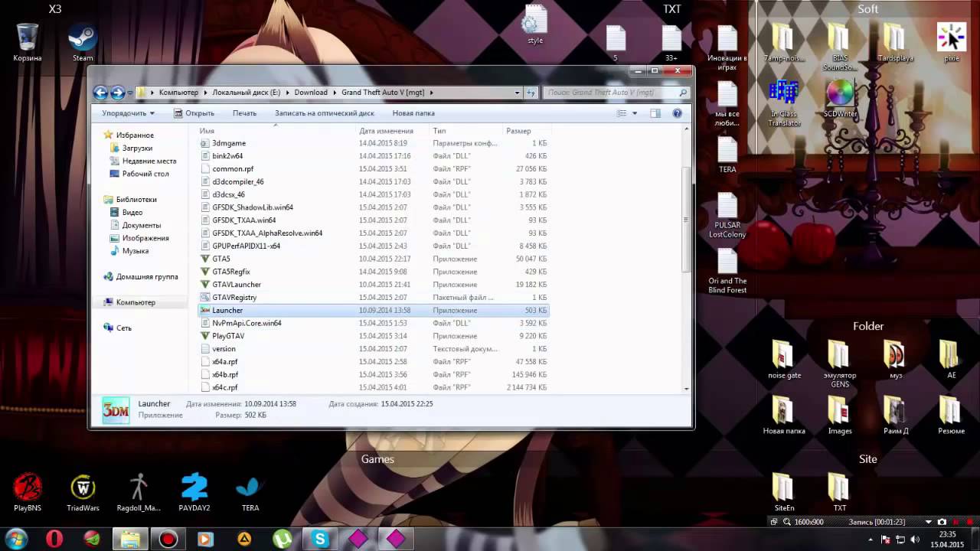Select the In Glass Translator desktop icon
This screenshot has height=551, width=980.
point(784,103)
